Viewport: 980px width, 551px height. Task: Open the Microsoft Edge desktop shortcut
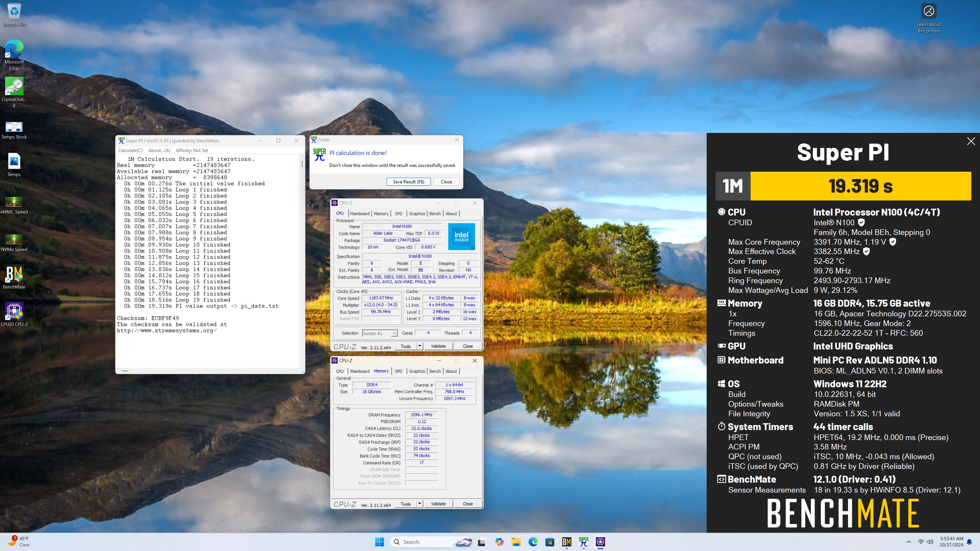(x=14, y=55)
